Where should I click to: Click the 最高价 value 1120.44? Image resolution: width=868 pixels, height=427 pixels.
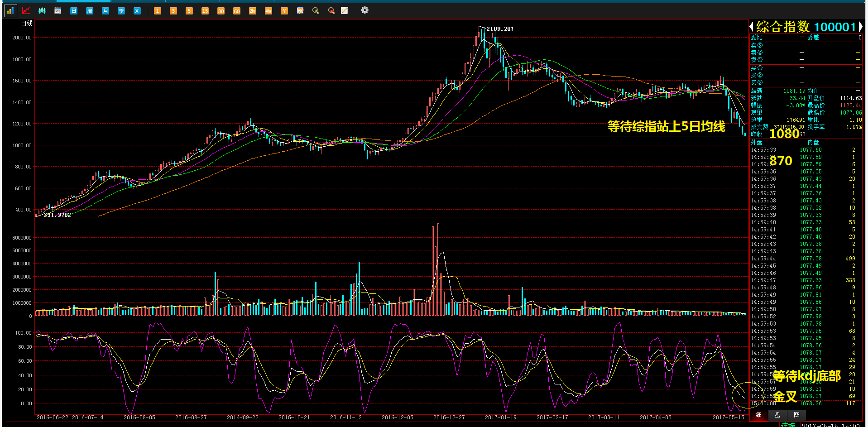tap(851, 106)
